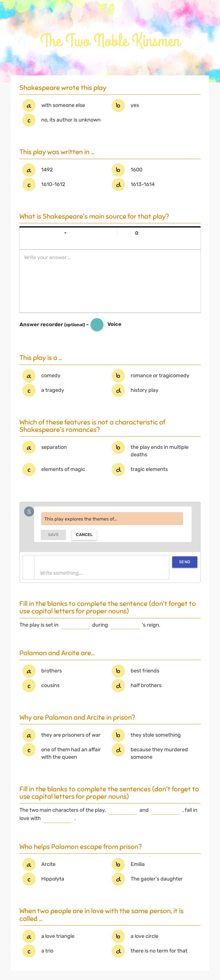Select 'yes' for the authorship question

(x=118, y=105)
